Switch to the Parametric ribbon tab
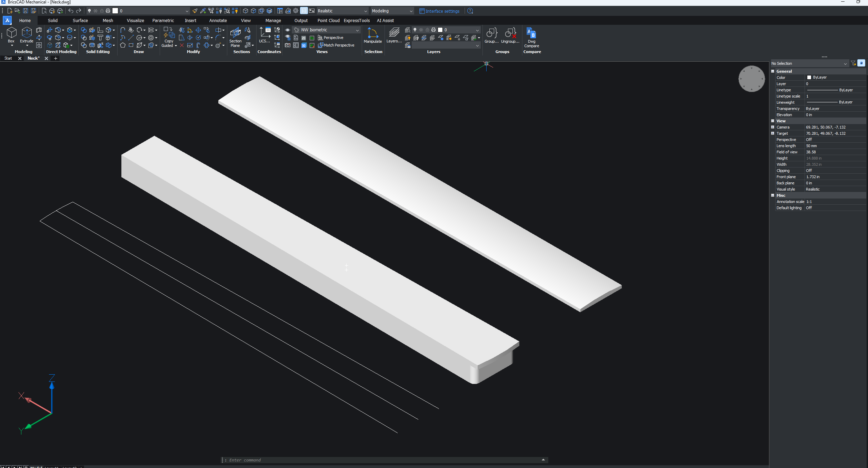Screen dimensions: 868x468 tap(163, 21)
